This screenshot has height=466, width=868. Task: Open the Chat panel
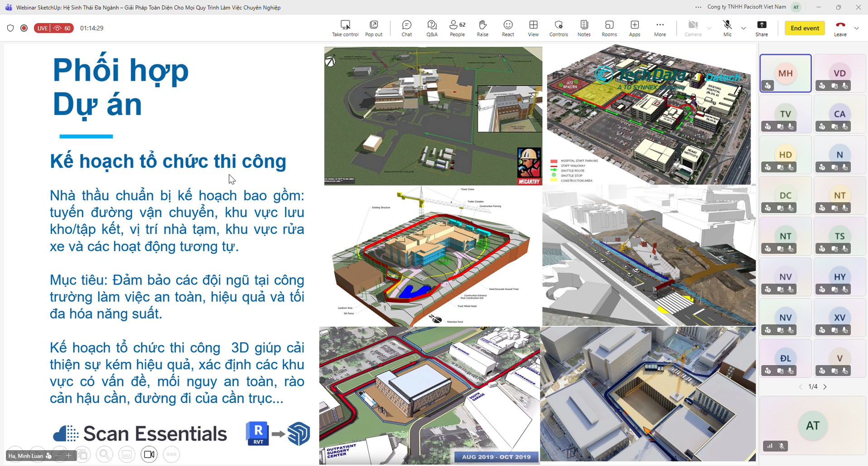pos(406,28)
